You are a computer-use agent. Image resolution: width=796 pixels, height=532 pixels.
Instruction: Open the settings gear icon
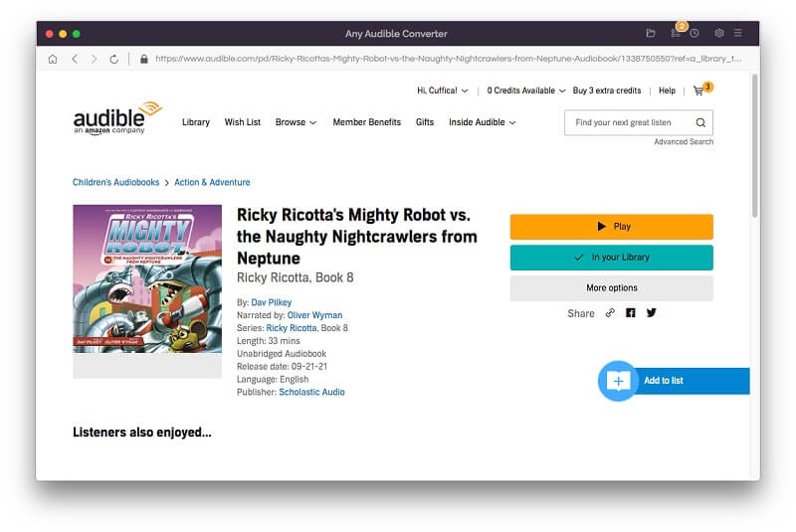tap(719, 33)
